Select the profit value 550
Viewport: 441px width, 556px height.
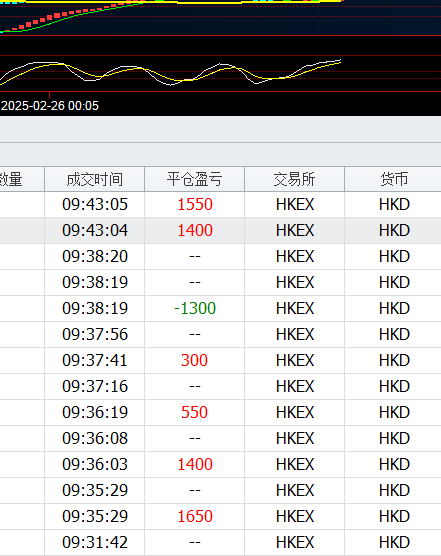(194, 412)
